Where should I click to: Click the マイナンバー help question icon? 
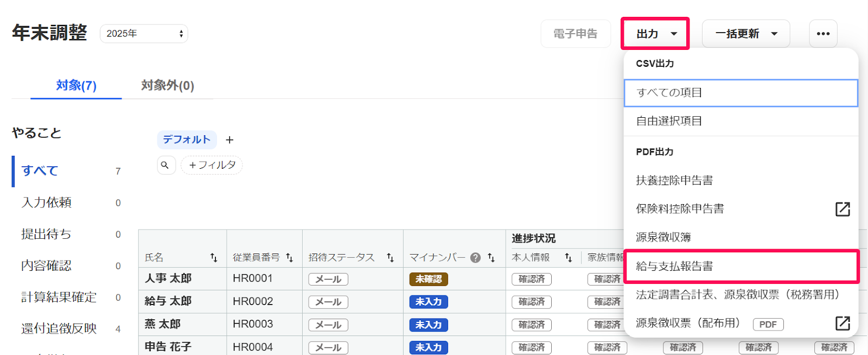click(476, 258)
